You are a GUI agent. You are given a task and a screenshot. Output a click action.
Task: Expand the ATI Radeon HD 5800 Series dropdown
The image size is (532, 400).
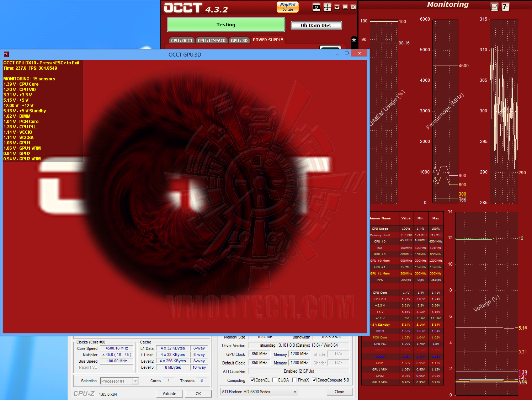pyautogui.click(x=259, y=392)
